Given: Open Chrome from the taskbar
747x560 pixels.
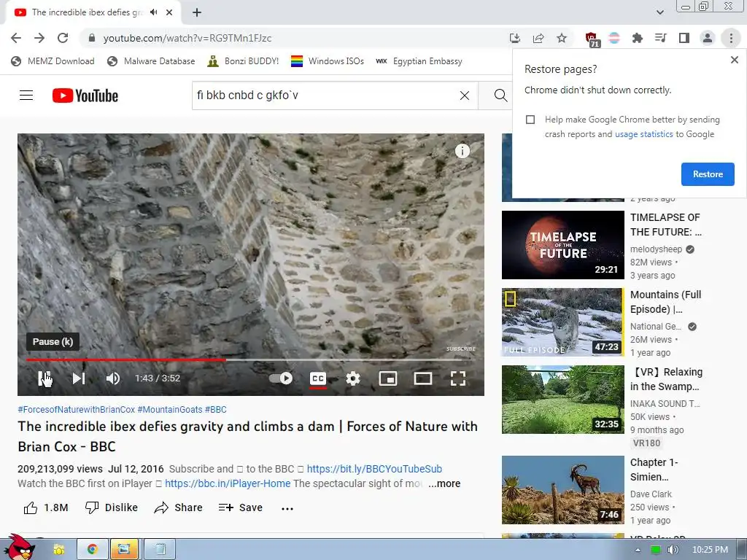Looking at the screenshot, I should click(x=92, y=550).
